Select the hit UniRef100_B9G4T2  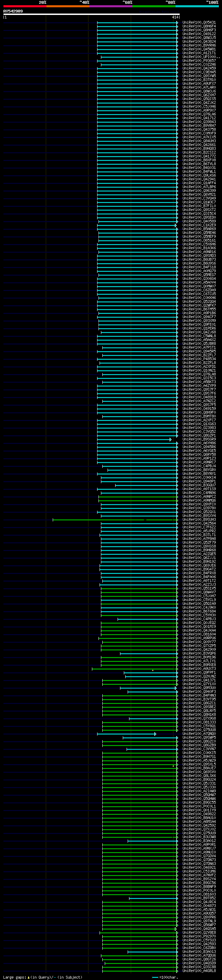pyautogui.click(x=199, y=569)
